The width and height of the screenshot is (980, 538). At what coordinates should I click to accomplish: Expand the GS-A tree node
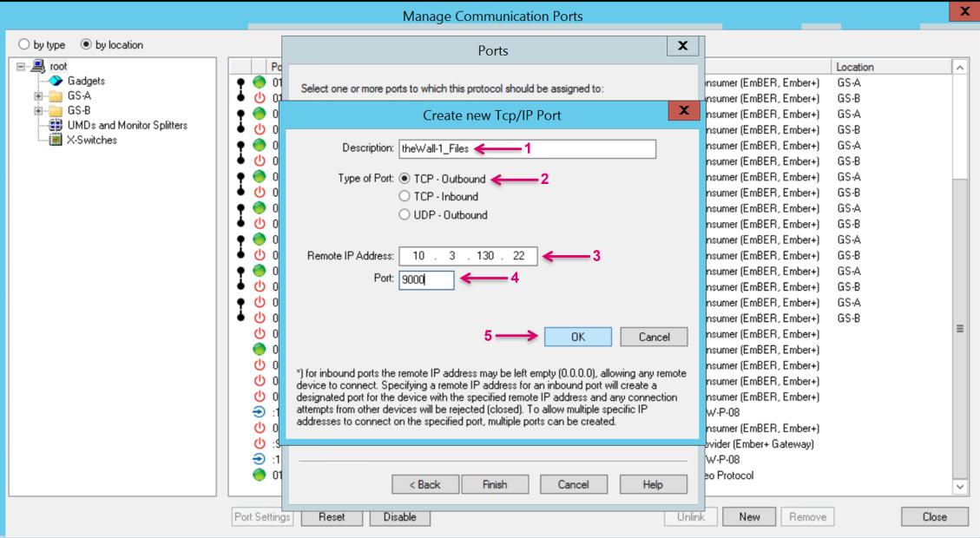38,96
